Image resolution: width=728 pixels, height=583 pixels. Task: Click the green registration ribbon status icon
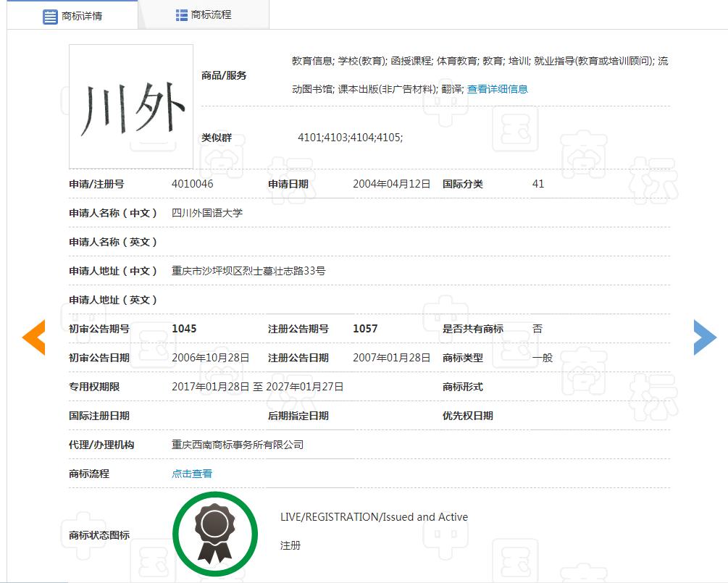[215, 534]
